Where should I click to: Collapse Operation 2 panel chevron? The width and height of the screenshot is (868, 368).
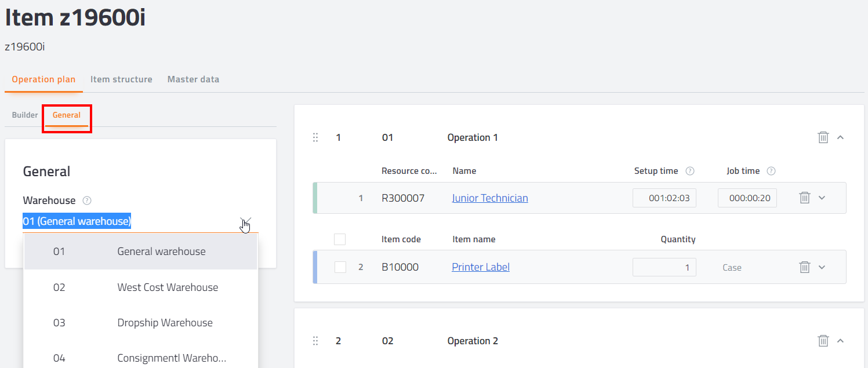840,341
